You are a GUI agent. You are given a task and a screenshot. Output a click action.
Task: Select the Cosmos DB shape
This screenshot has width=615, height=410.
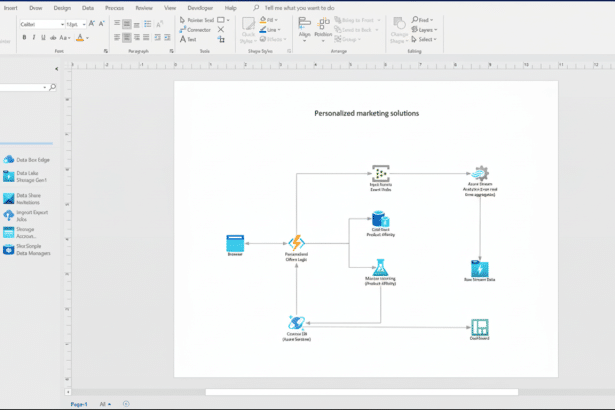coord(297,323)
